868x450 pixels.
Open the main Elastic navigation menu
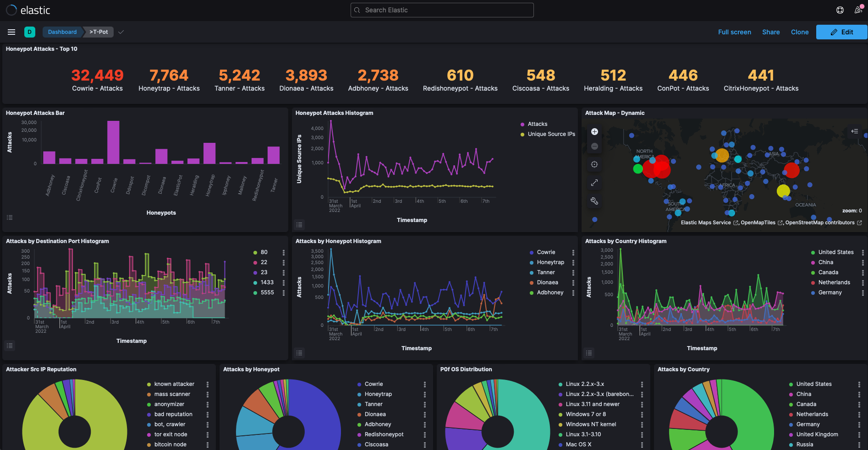(x=11, y=32)
